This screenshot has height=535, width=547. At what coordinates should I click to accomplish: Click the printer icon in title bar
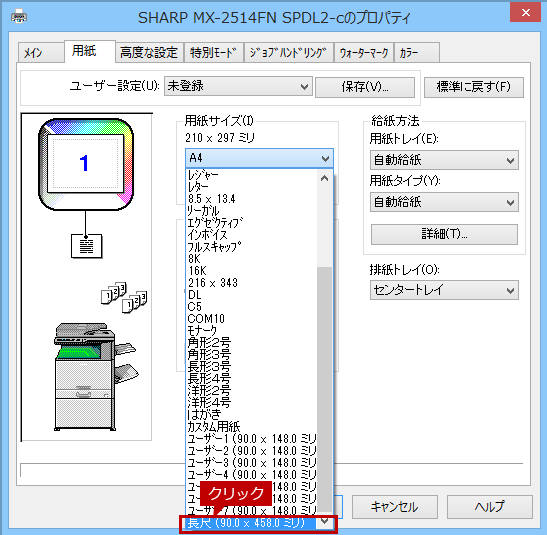pos(19,16)
